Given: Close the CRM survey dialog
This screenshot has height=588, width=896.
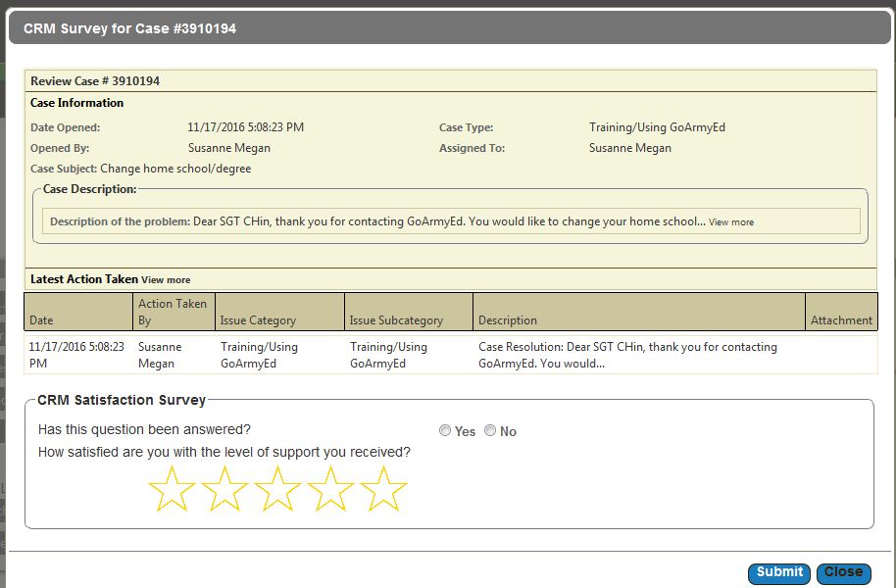Looking at the screenshot, I should click(x=843, y=573).
